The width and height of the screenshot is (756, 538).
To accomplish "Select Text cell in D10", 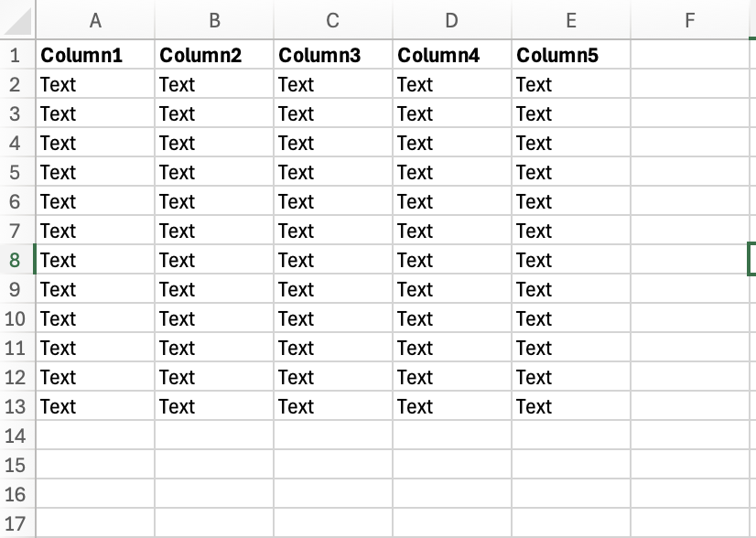I will 452,318.
